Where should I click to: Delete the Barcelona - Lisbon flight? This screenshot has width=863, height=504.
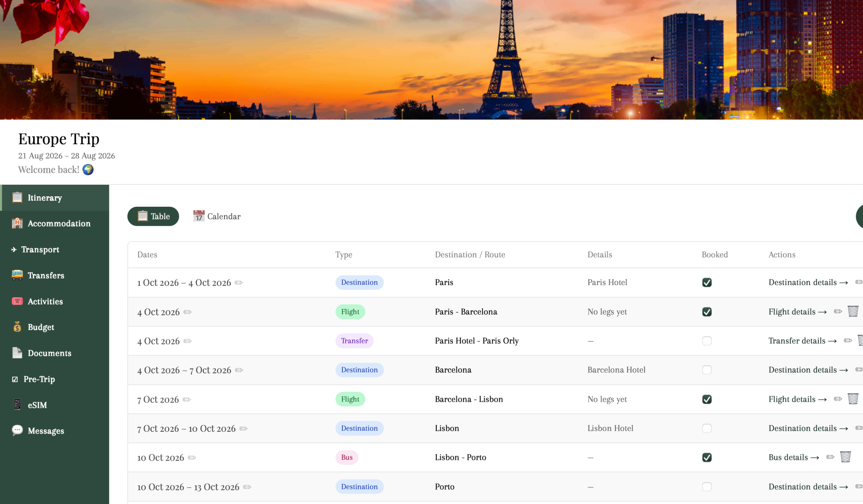(x=853, y=399)
